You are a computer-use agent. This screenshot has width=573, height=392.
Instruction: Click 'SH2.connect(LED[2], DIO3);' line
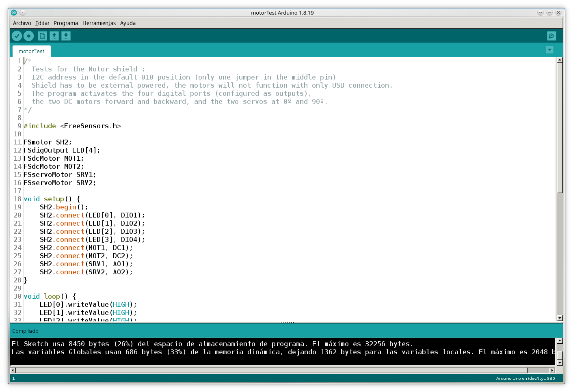point(92,231)
